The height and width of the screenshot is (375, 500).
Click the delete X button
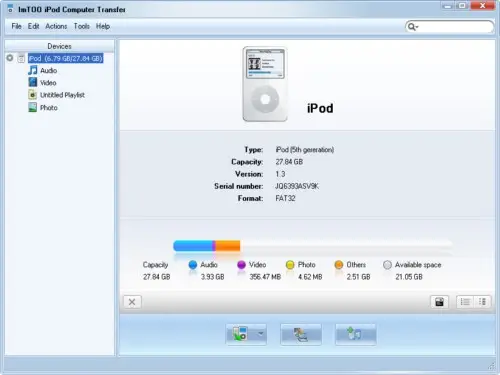coord(132,302)
